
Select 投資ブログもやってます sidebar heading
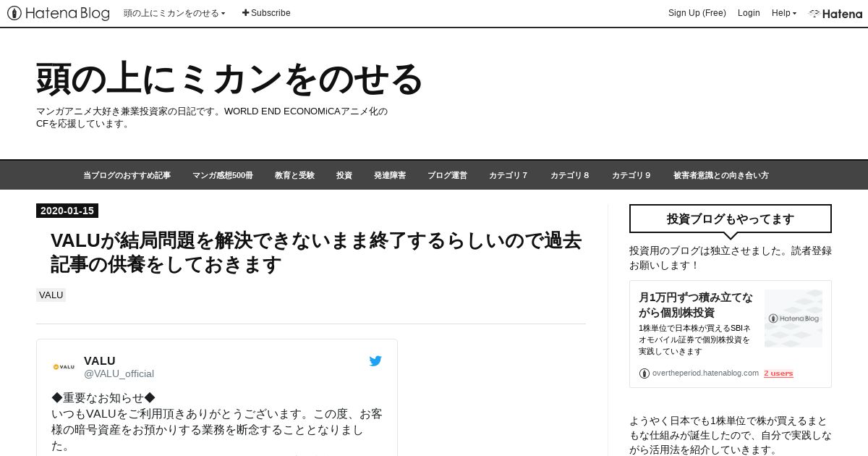pyautogui.click(x=731, y=219)
